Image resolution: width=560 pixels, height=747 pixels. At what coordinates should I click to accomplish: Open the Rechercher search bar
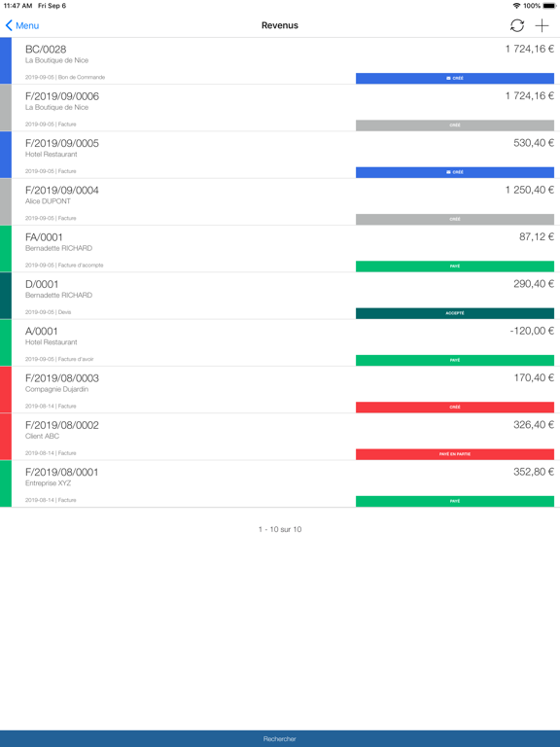point(280,738)
